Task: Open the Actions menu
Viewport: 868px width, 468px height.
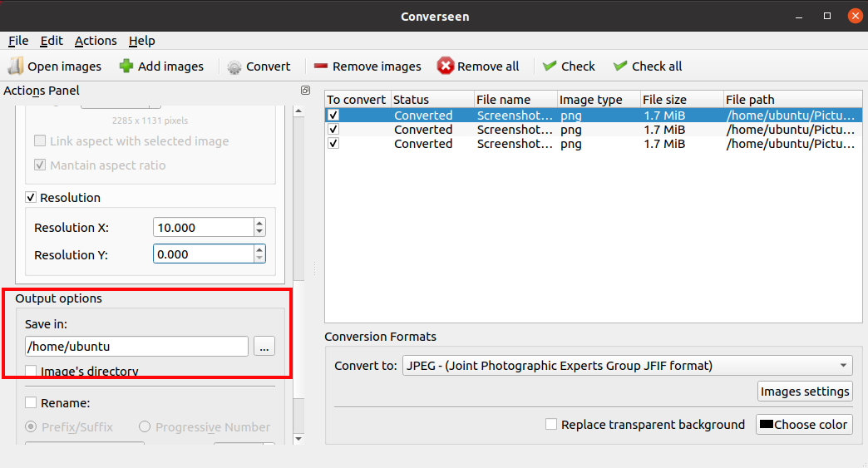Action: [96, 41]
